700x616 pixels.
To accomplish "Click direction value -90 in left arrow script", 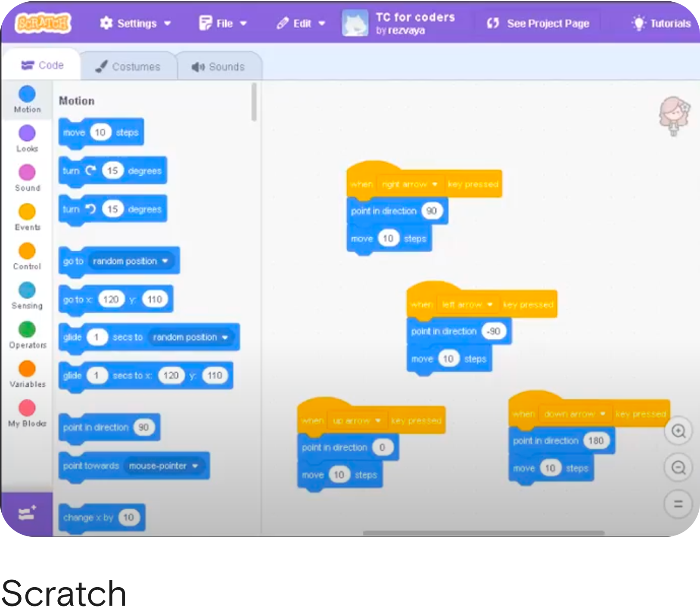I will 493,331.
